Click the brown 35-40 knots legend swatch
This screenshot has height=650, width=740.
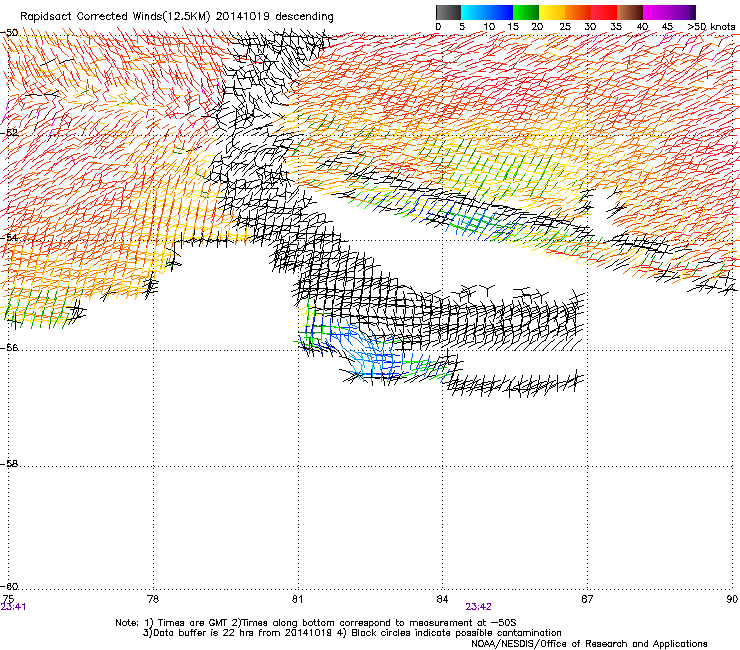point(630,12)
